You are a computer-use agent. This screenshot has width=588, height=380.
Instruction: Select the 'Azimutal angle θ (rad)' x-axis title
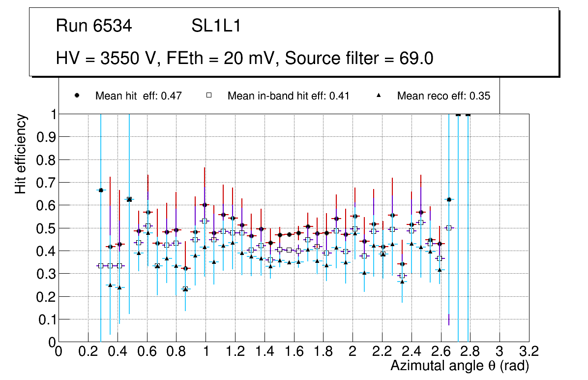click(x=459, y=366)
